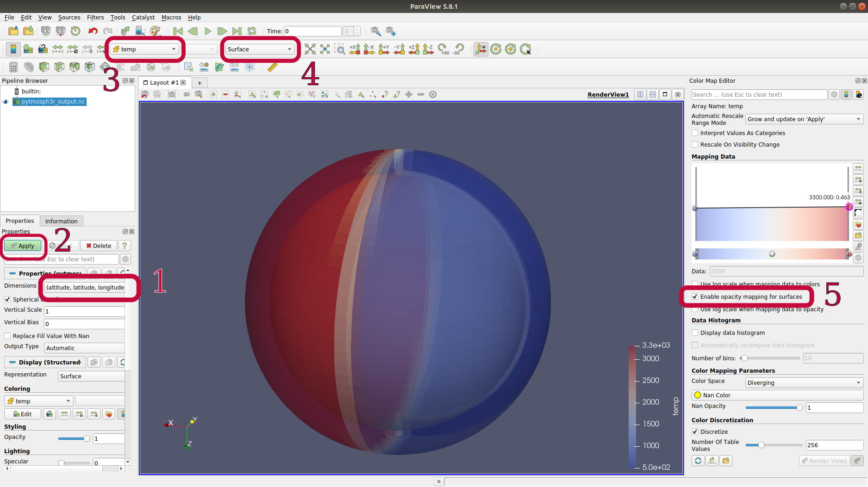Image resolution: width=868 pixels, height=487 pixels.
Task: Open the Coloring 'temp' dropdown in Properties
Action: 39,401
